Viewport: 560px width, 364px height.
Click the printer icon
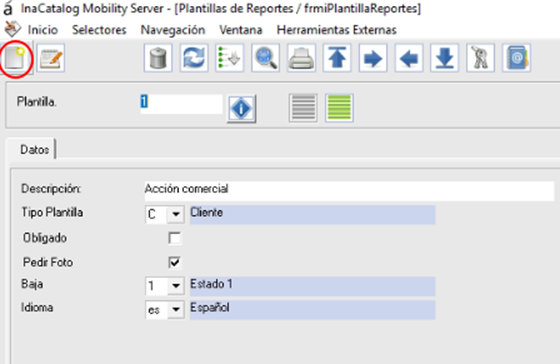click(301, 58)
